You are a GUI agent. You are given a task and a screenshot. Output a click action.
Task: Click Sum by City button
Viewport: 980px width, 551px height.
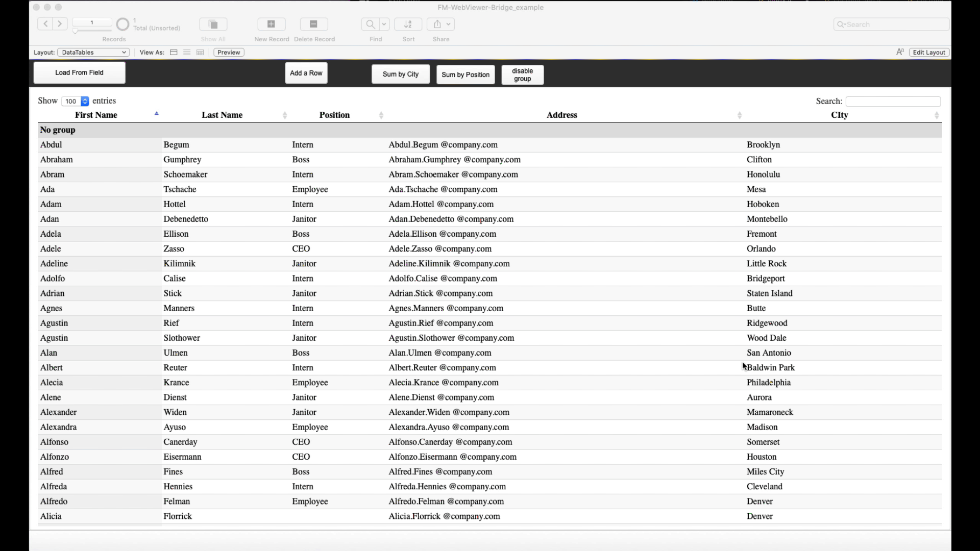point(401,74)
